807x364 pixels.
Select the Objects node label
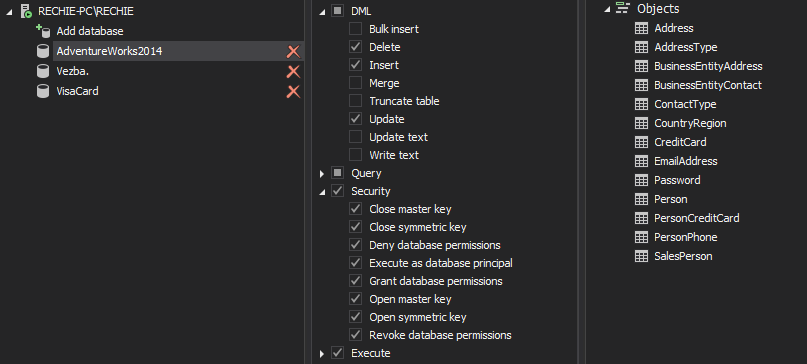[658, 8]
